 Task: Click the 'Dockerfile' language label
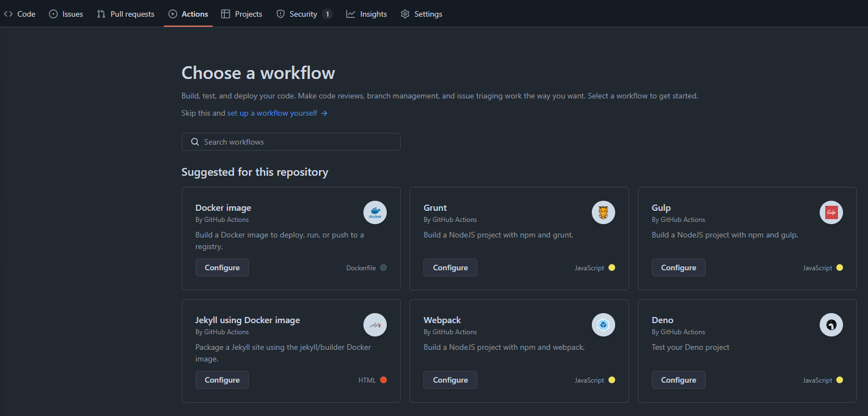[361, 268]
